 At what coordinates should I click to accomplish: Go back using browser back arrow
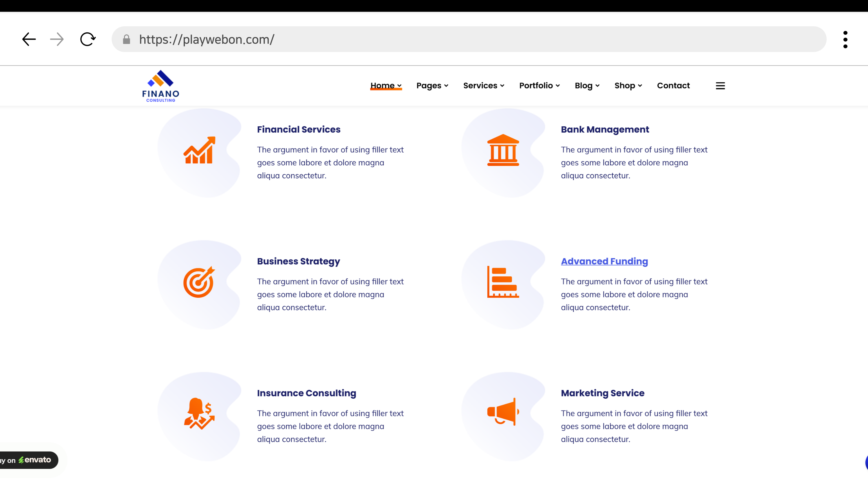point(29,39)
